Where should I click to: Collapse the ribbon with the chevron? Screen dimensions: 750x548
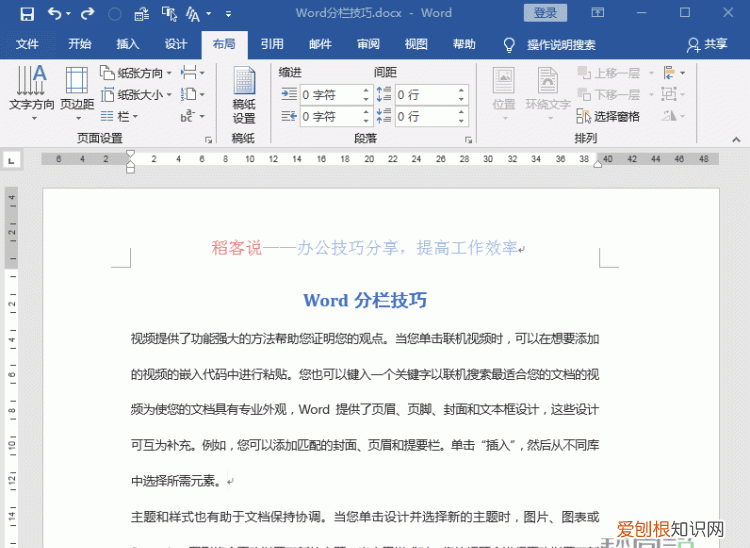(x=736, y=140)
